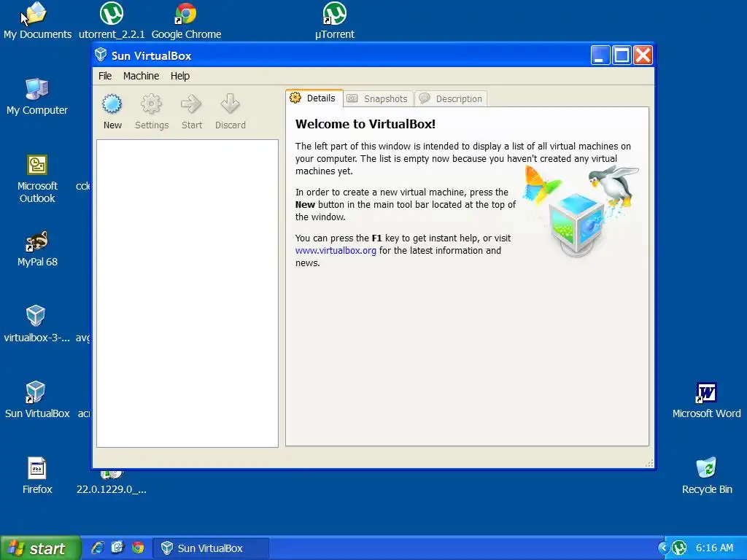Expand hidden system tray icons arrow
Image resolution: width=747 pixels, height=560 pixels.
coord(663,548)
